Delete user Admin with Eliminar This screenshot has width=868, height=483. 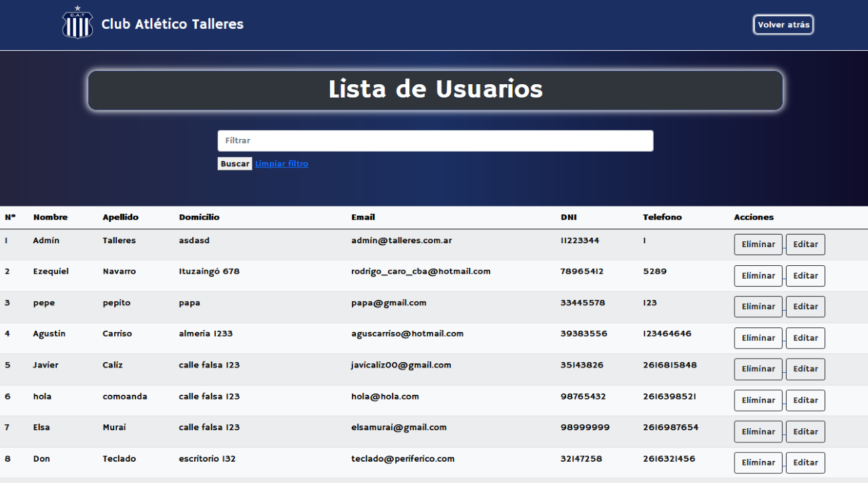(x=758, y=245)
